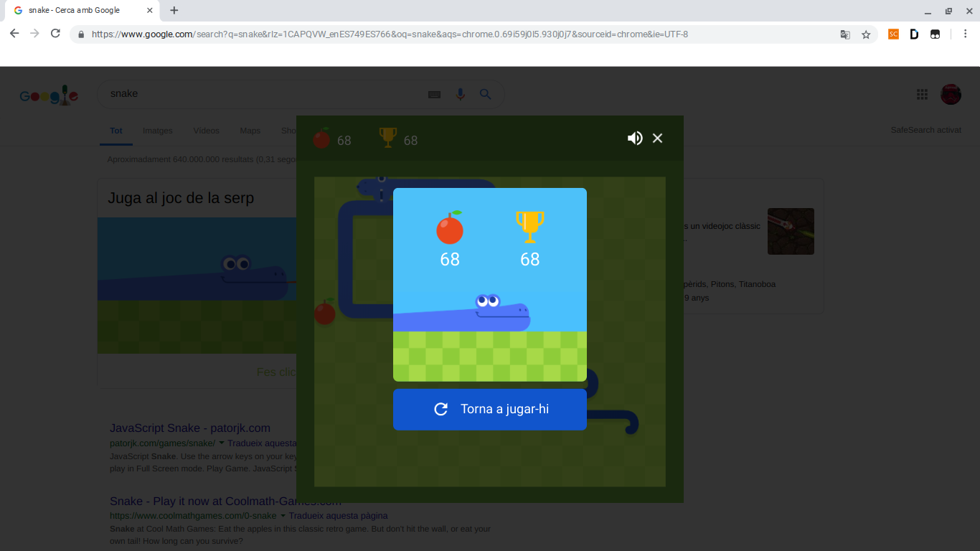Expand the patorjk.com URL dropdown arrow
The width and height of the screenshot is (980, 551).
point(222,443)
